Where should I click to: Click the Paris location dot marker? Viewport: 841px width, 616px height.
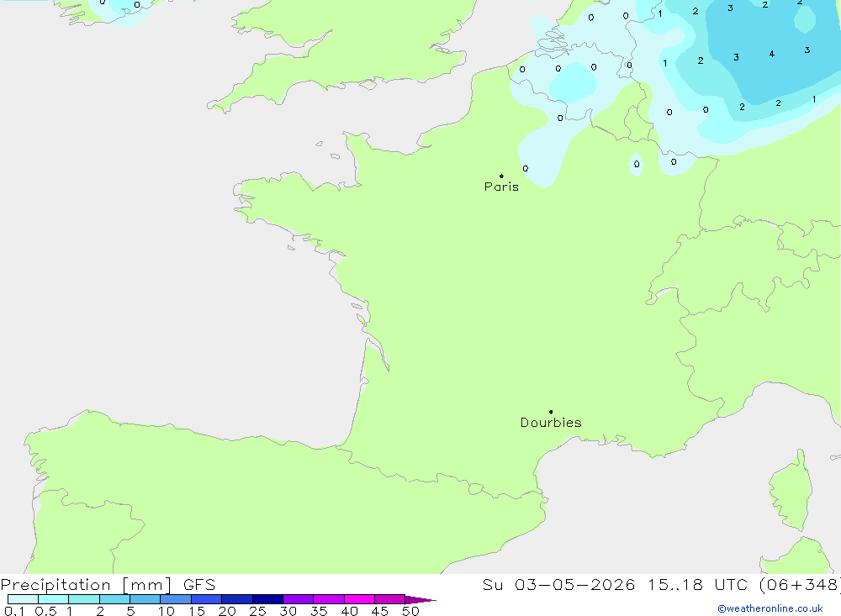pos(501,176)
